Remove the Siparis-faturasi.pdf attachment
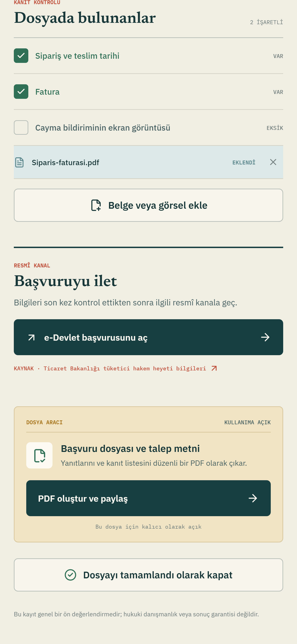 tap(273, 162)
